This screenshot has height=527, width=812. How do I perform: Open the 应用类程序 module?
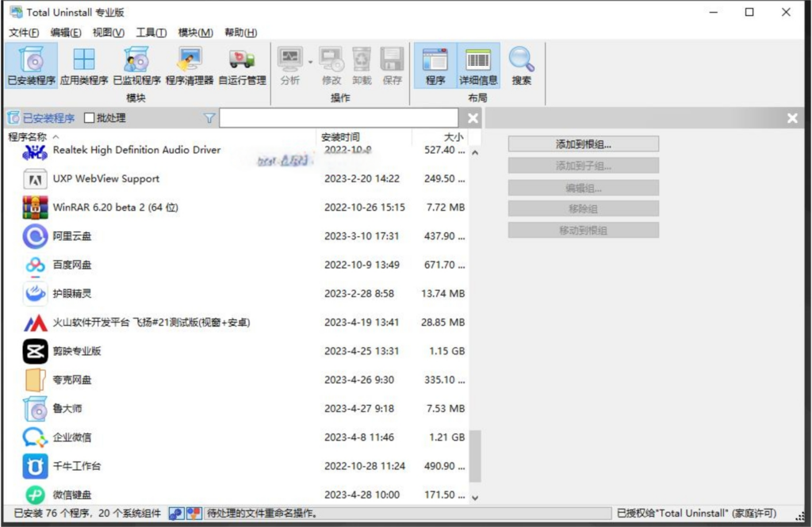tap(83, 66)
